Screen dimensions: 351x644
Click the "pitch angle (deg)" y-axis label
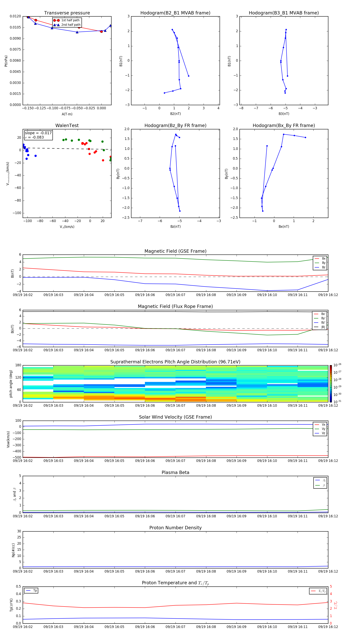[11, 384]
